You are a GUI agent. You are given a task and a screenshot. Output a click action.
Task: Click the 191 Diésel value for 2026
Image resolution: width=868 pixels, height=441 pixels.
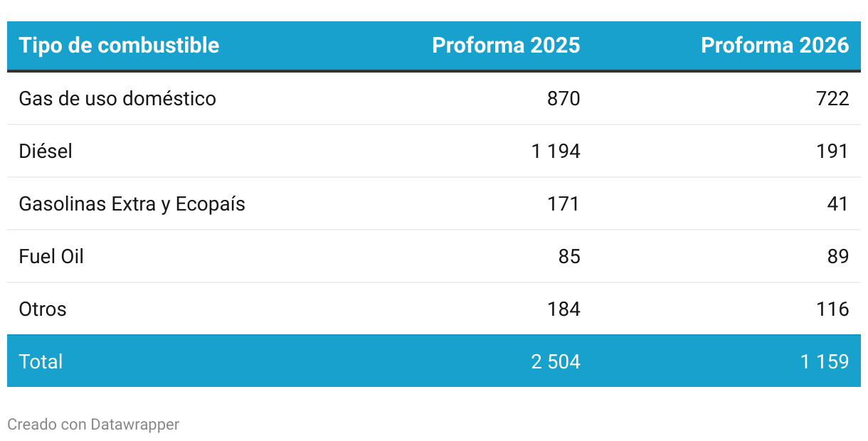[x=832, y=151]
